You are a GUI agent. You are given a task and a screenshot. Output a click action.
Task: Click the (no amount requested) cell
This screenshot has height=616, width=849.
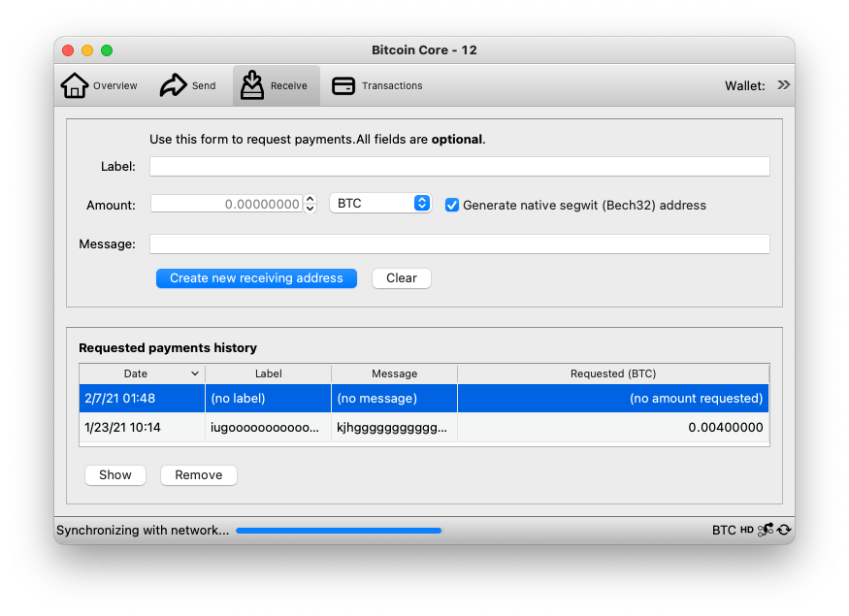pos(613,399)
